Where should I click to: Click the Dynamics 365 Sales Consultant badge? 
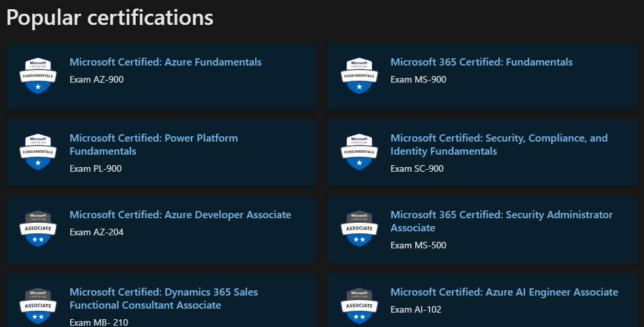coord(37,305)
